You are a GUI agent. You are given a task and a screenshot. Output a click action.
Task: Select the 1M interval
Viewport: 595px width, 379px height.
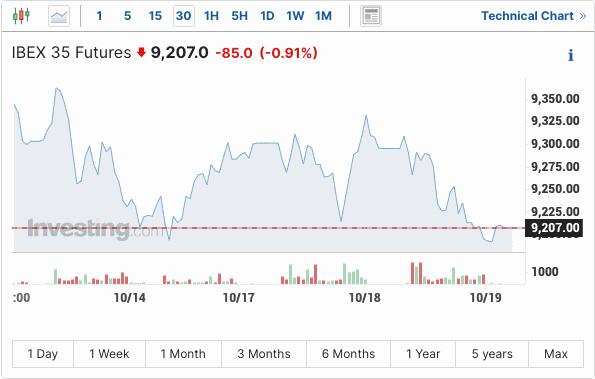(323, 16)
